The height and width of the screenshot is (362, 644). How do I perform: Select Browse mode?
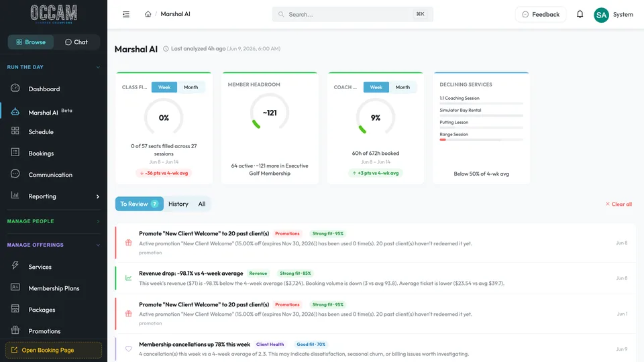click(31, 42)
